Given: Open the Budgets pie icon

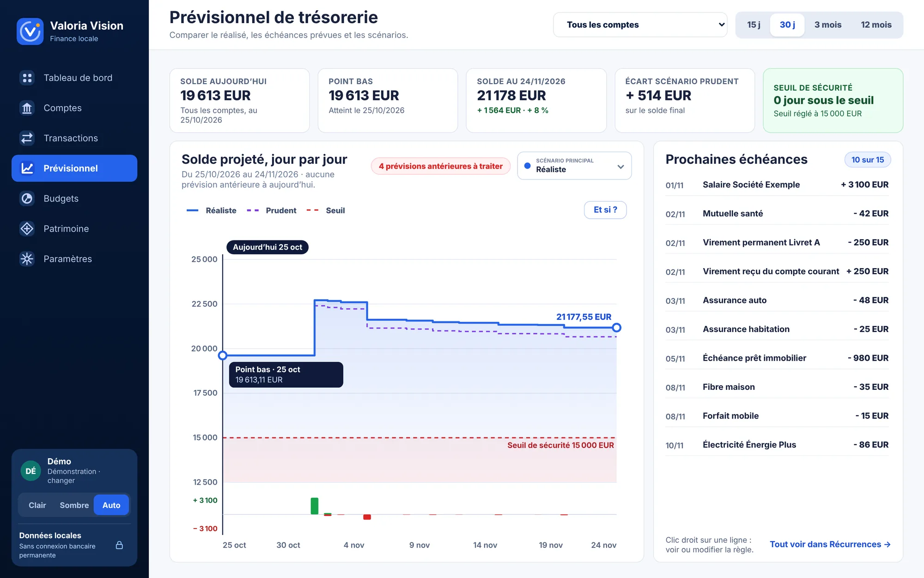Looking at the screenshot, I should click(27, 198).
